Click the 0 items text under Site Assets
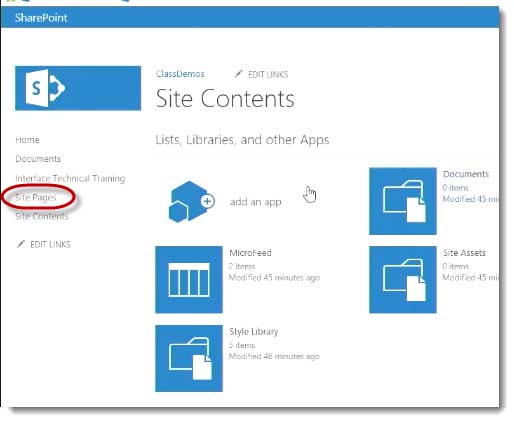This screenshot has width=514, height=422. [456, 266]
